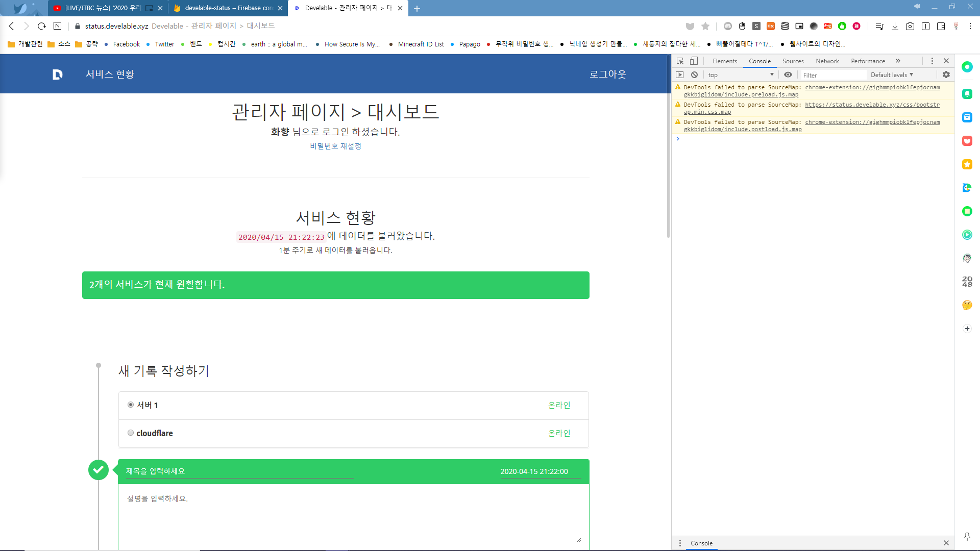Switch to the Network tab

pos(827,61)
